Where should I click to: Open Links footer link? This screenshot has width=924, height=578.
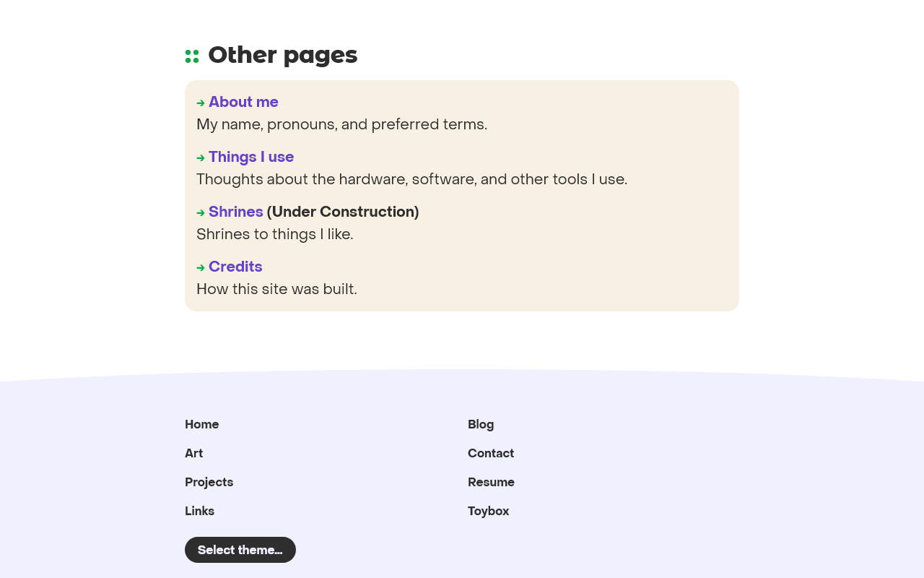pyautogui.click(x=200, y=511)
